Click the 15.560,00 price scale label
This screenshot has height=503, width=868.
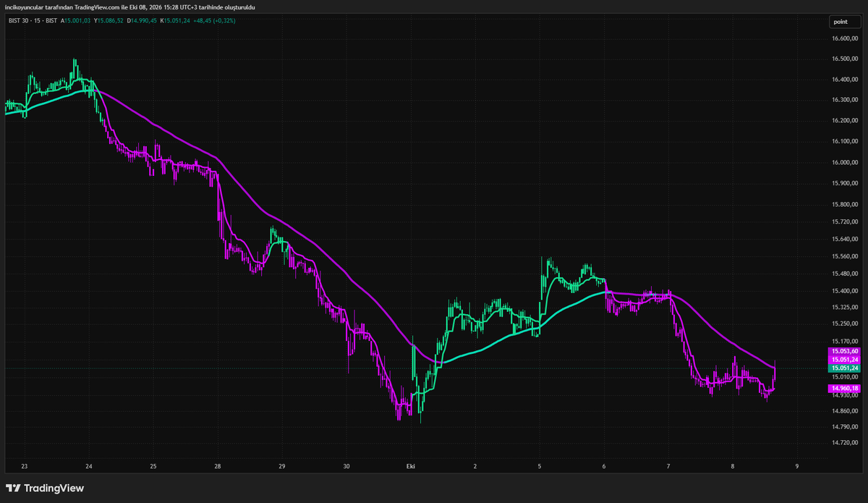[x=844, y=256]
